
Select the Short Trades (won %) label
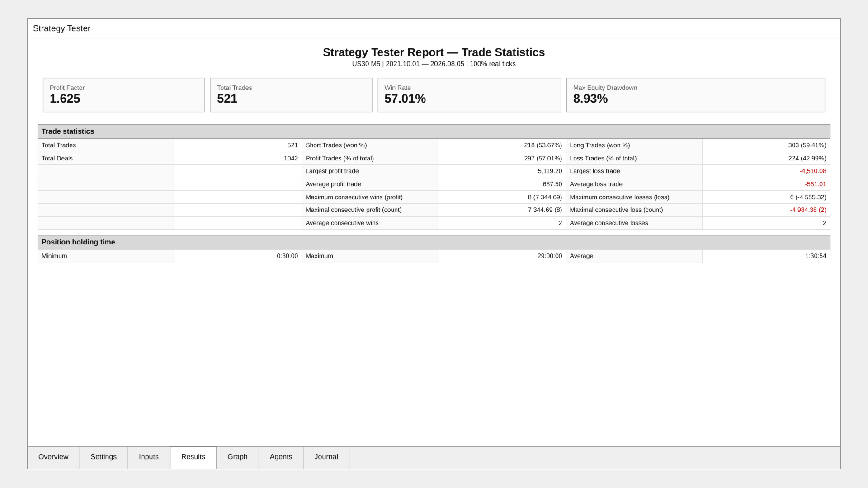pos(336,145)
